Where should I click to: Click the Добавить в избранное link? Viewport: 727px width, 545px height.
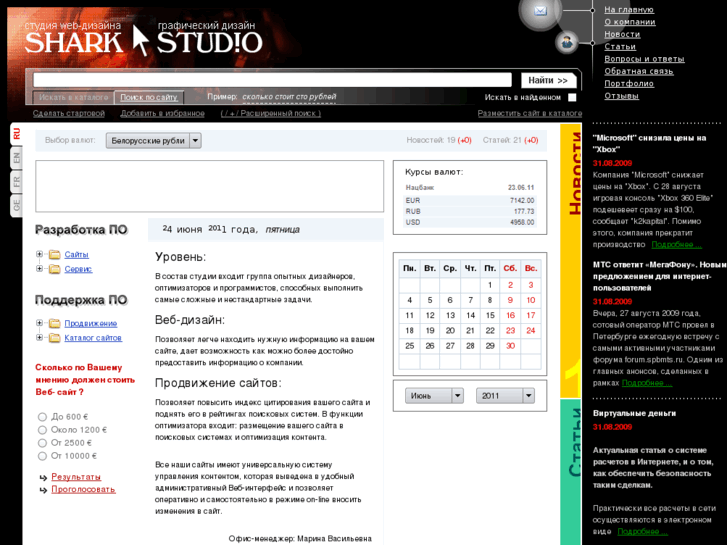162,113
